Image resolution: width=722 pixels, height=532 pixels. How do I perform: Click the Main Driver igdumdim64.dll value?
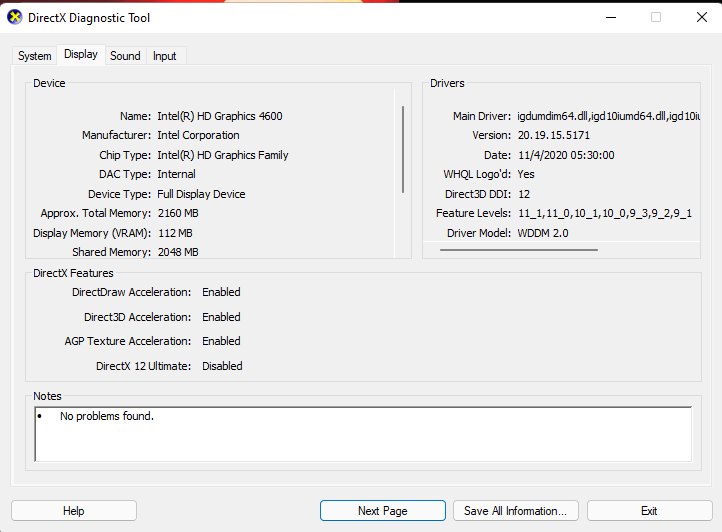tap(608, 116)
